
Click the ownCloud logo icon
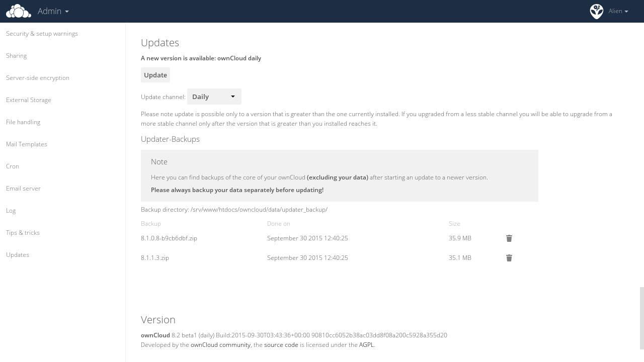coord(19,11)
